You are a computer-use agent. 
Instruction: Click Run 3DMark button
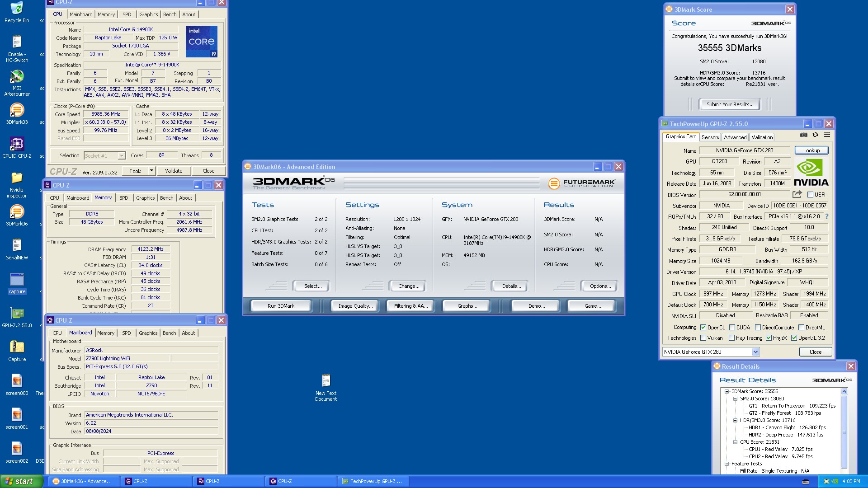point(281,306)
